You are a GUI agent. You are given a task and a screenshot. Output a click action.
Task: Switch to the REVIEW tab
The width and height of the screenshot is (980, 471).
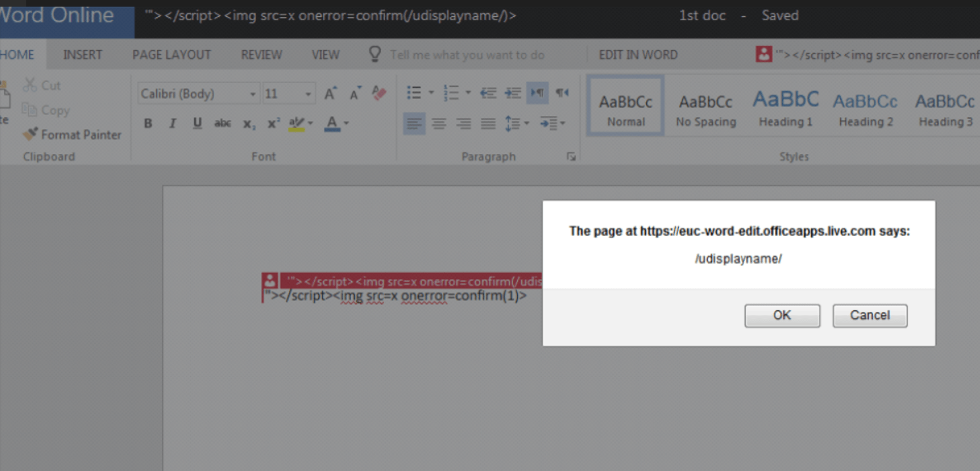[x=261, y=55]
